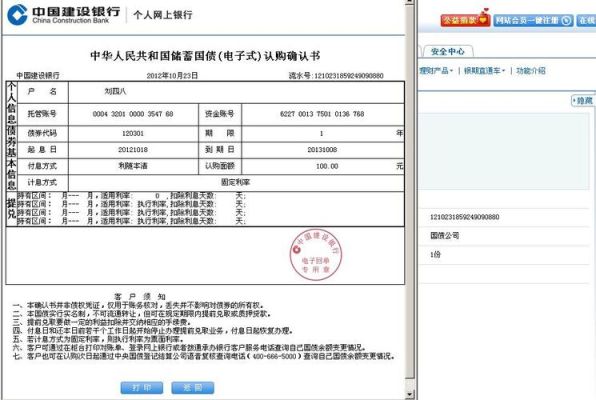Screen dimensions: 596x400
Task: Click serial number in the right panel
Action: click(464, 217)
